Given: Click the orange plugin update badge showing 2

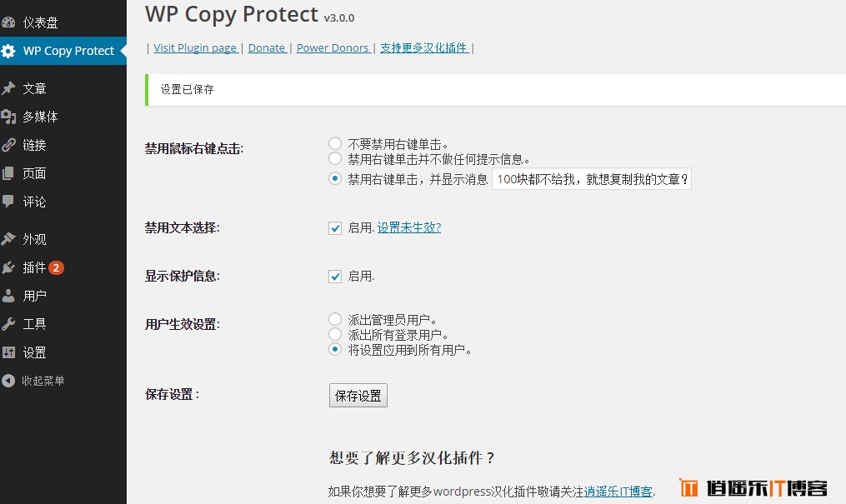Looking at the screenshot, I should click(x=56, y=267).
